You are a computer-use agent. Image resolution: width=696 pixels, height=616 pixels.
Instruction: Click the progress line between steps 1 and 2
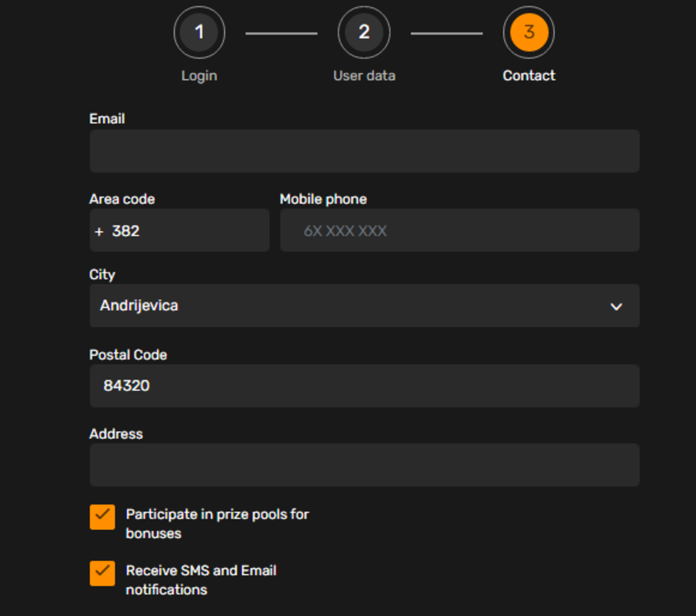pos(281,33)
